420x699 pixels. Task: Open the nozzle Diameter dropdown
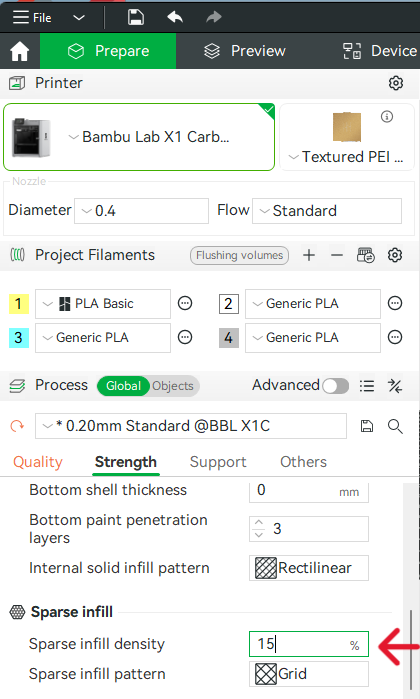point(141,211)
